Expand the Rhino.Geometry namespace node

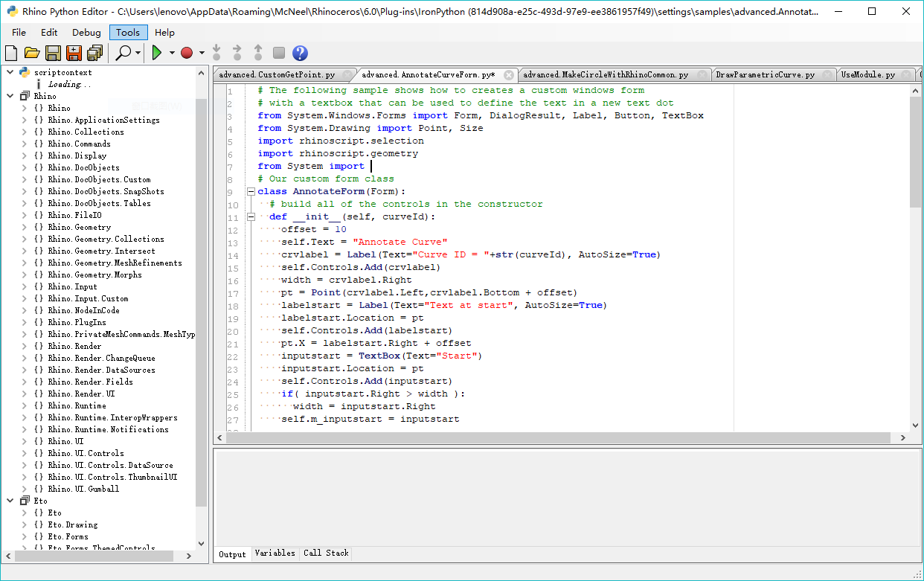pos(24,227)
